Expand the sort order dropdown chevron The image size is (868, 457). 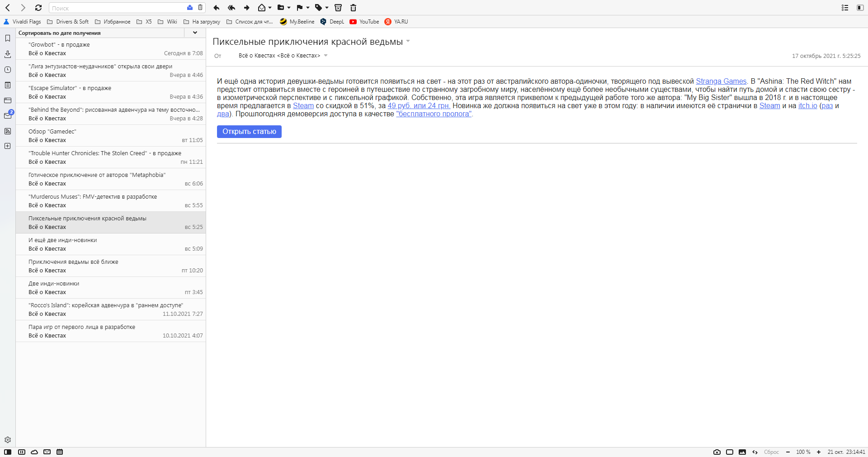[x=195, y=33]
